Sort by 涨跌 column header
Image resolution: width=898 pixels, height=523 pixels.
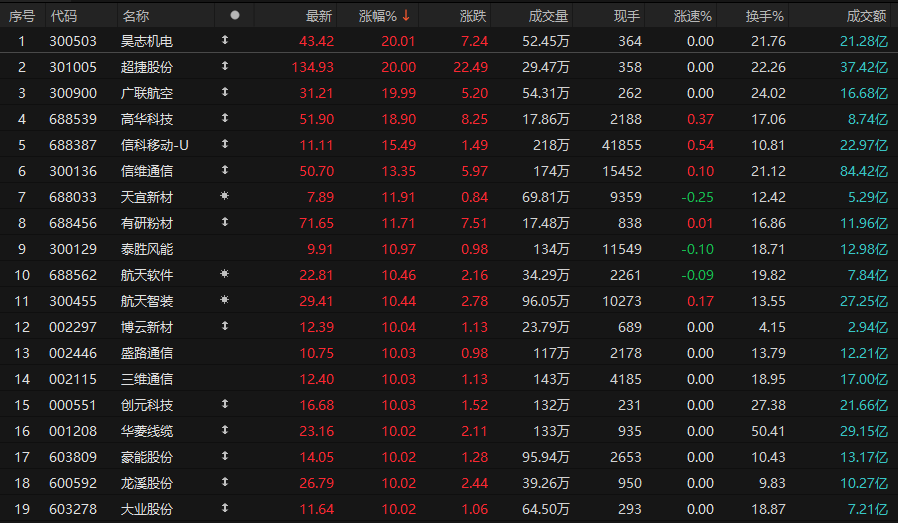(x=473, y=16)
